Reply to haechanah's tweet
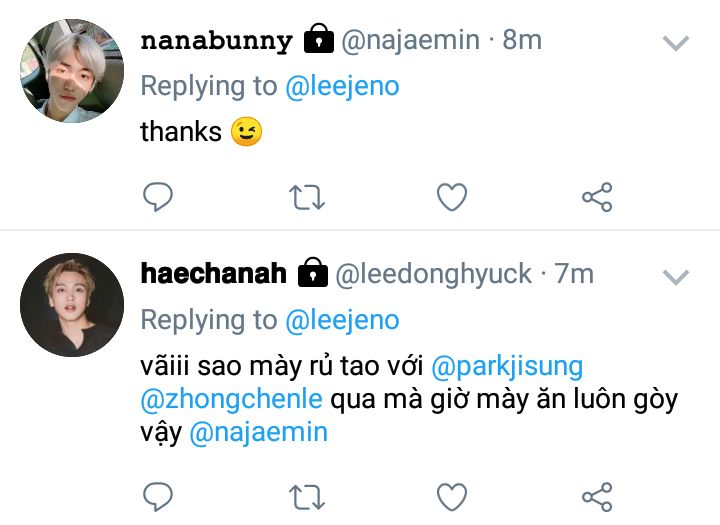The height and width of the screenshot is (525, 720). point(158,497)
